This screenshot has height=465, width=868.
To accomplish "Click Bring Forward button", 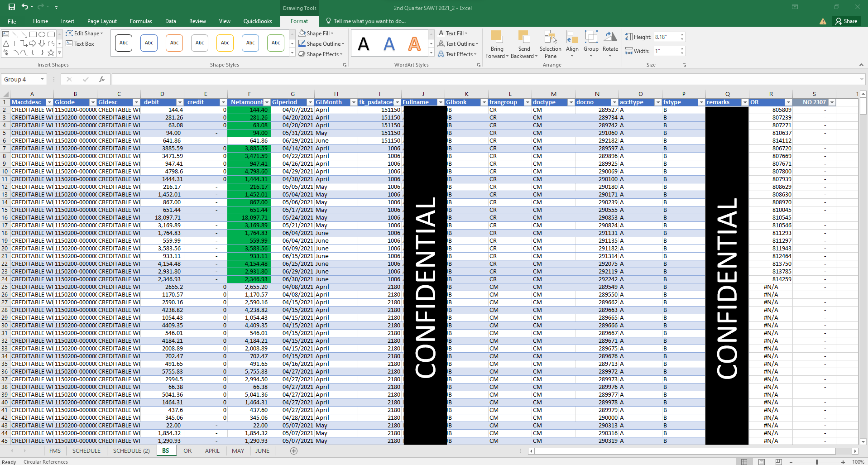I will 497,44.
